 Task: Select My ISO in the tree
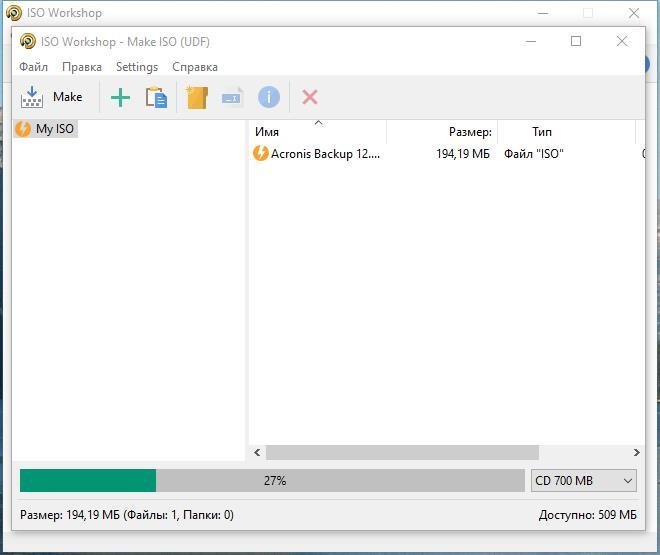pos(54,129)
